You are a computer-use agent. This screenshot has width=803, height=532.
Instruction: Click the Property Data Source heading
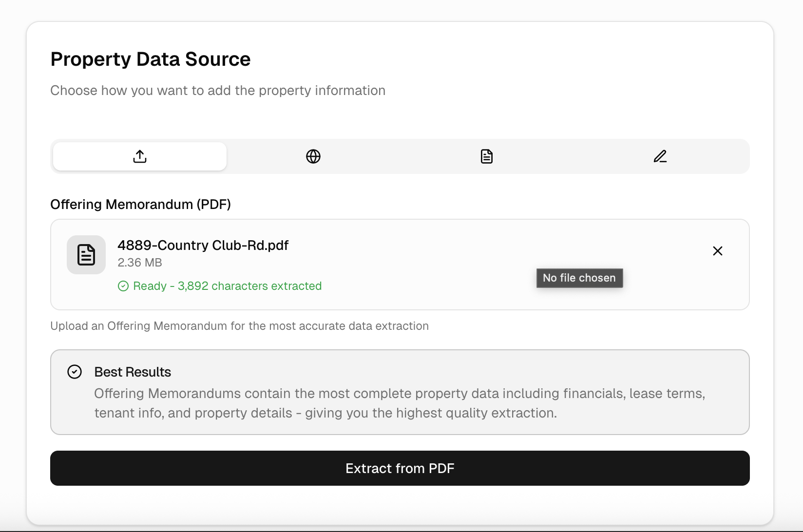[x=150, y=59]
